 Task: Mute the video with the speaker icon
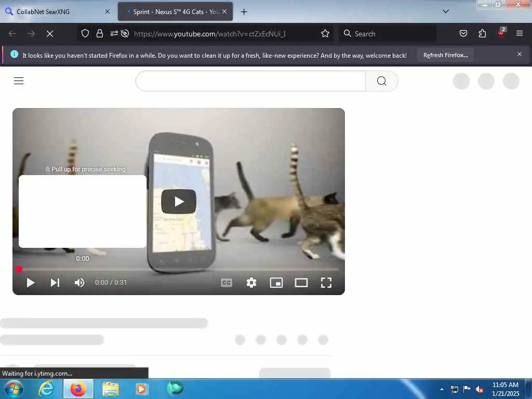point(79,283)
